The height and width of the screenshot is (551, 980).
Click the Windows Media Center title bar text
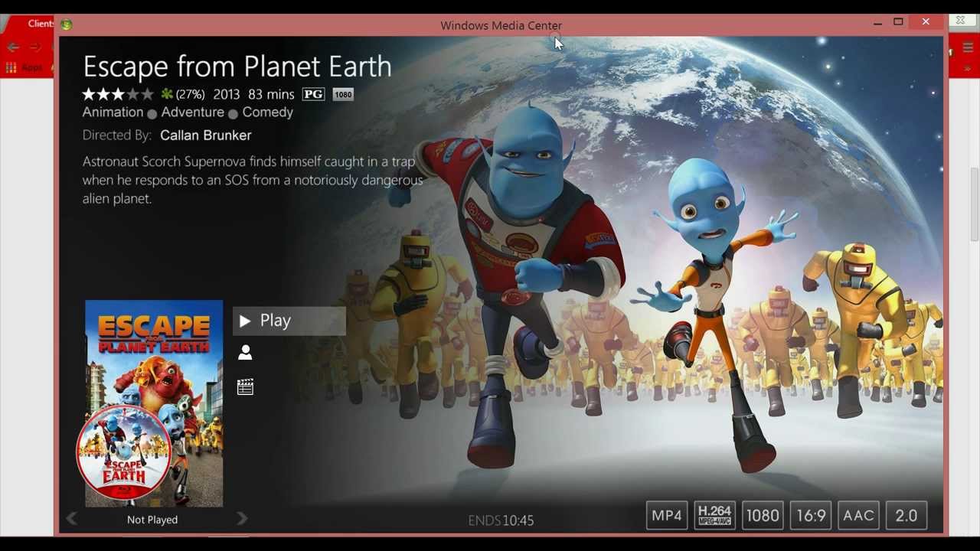tap(501, 25)
